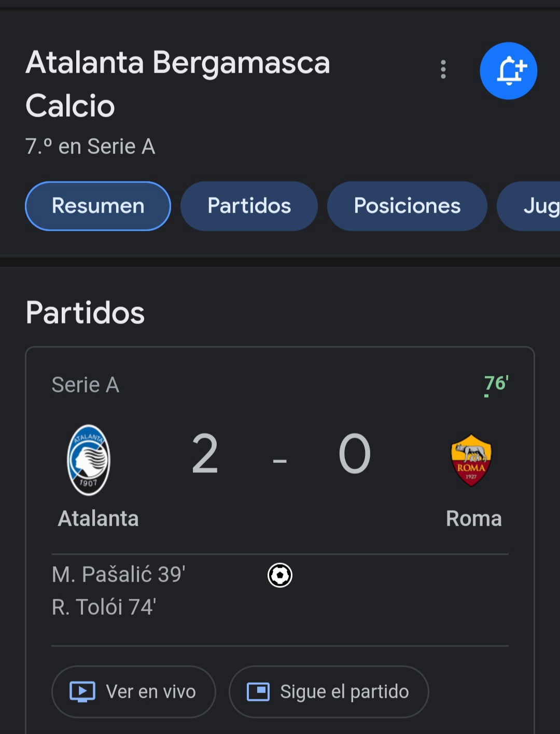Tap the 76' live minute indicator
The width and height of the screenshot is (560, 734).
(x=496, y=385)
